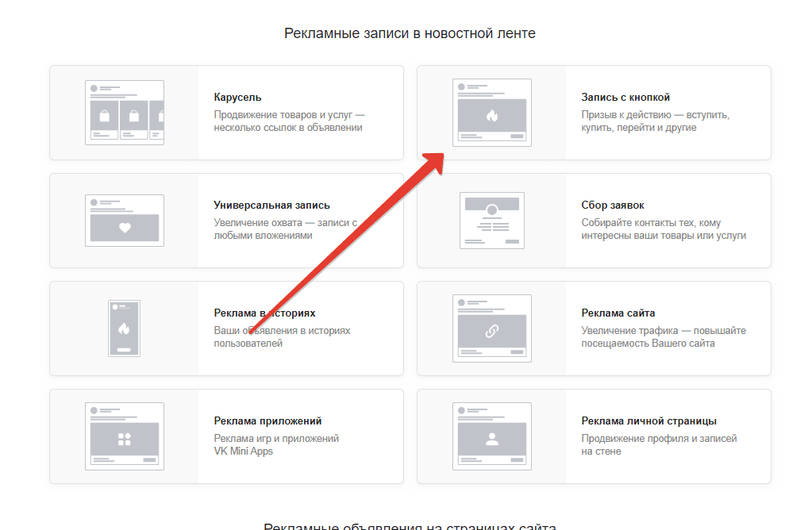Choose the Реклама приложений title

pyautogui.click(x=267, y=421)
